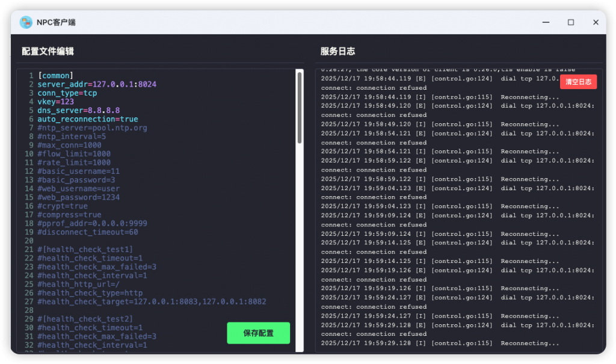Click the #web_username=user line
The height and width of the screenshot is (364, 616).
click(78, 189)
